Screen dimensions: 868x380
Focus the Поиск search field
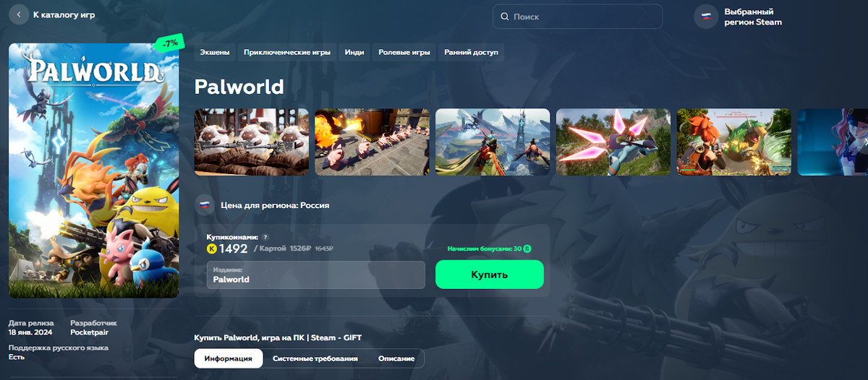[x=577, y=17]
